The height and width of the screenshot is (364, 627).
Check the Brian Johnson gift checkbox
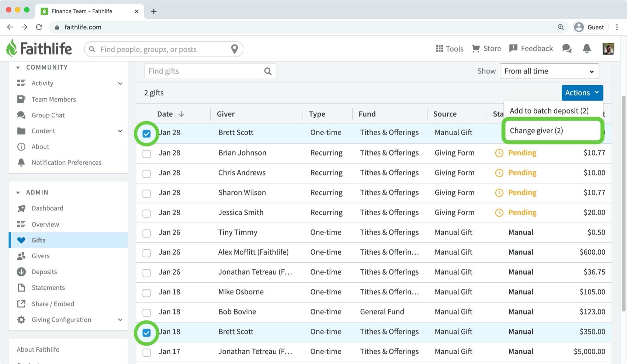(x=146, y=153)
